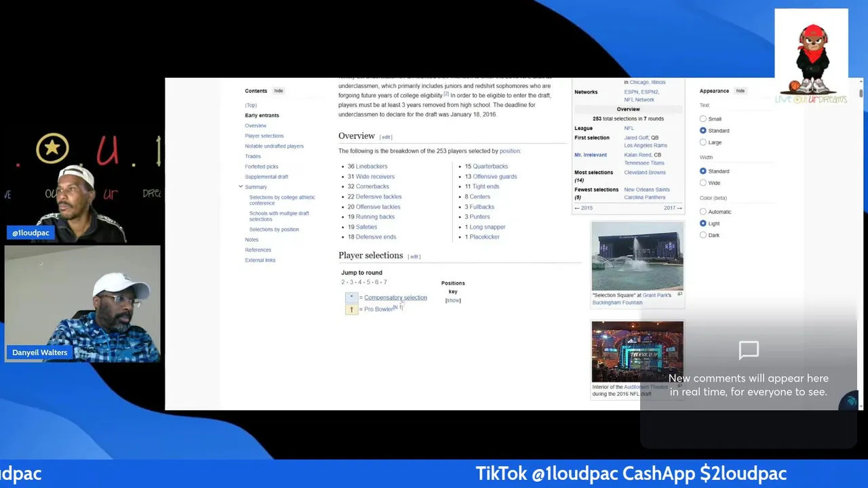868x488 pixels.
Task: Go to Player selections in Contents
Action: click(264, 136)
